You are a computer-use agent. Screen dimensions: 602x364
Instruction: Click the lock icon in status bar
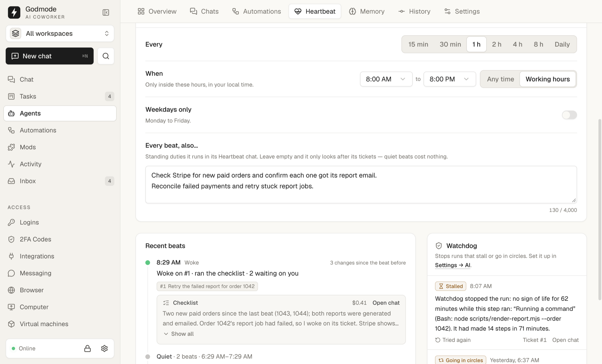pos(87,348)
